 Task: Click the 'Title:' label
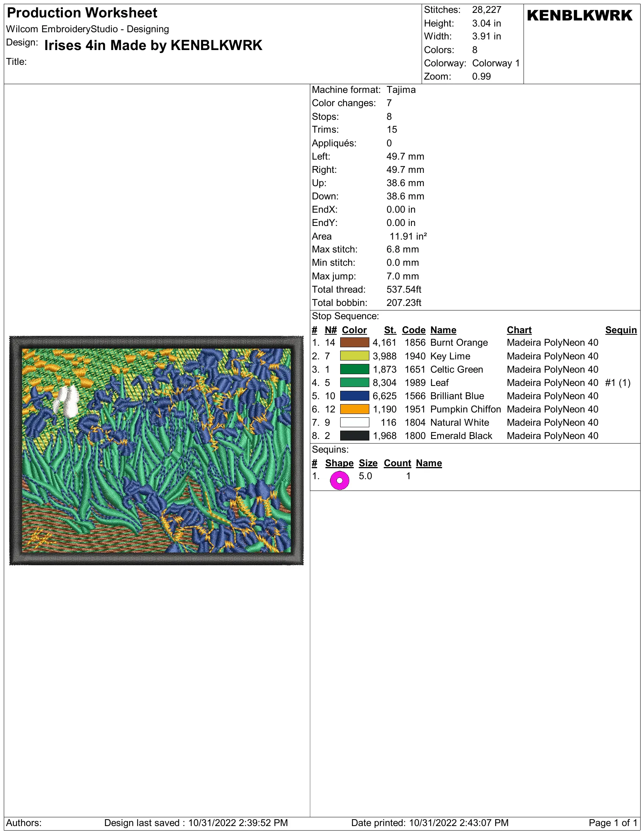[x=16, y=62]
